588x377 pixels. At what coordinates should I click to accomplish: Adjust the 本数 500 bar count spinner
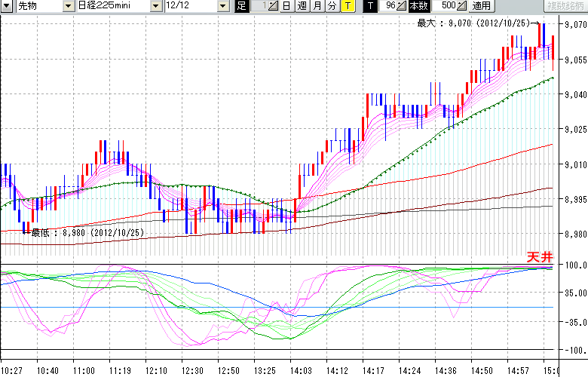pyautogui.click(x=461, y=6)
